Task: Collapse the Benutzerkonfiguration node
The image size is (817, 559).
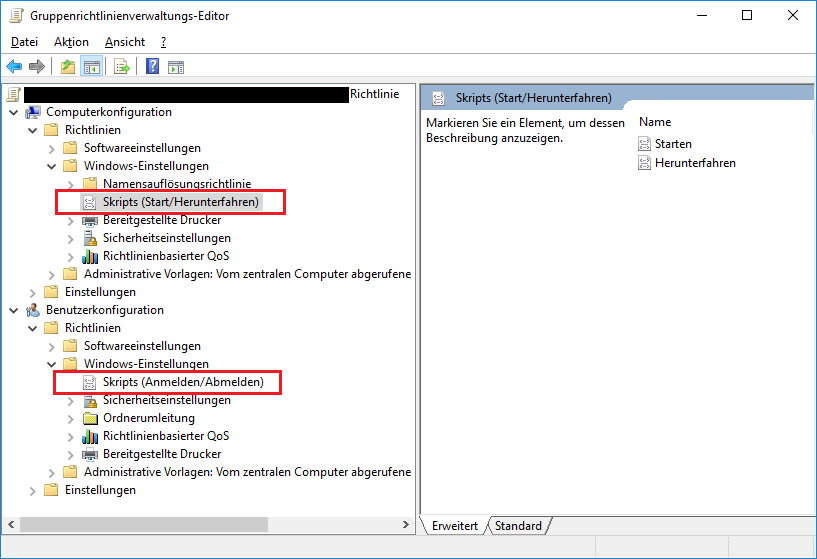Action: pyautogui.click(x=13, y=310)
